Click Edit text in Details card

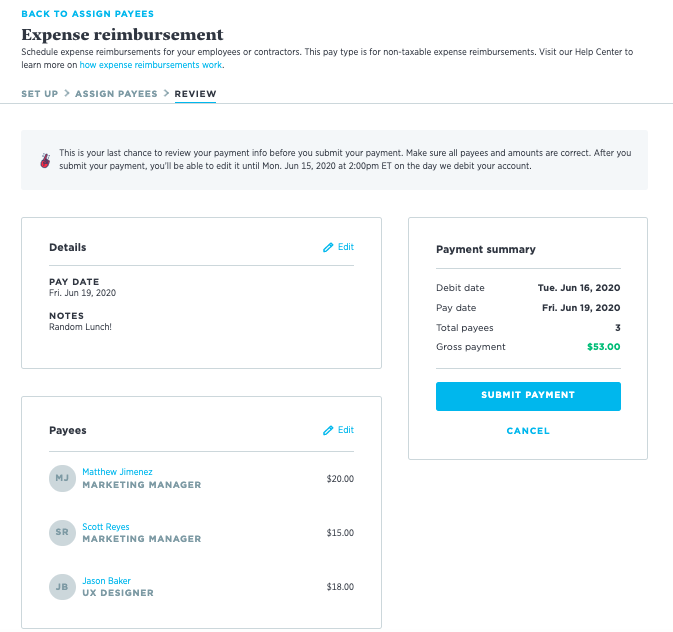tap(346, 247)
